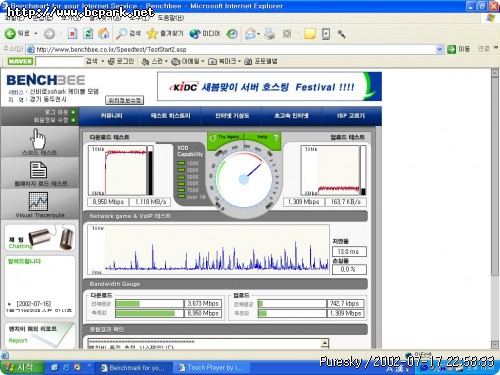Click the Naver 검색 search button
Viewport: 500px width, 375px height.
click(x=92, y=61)
